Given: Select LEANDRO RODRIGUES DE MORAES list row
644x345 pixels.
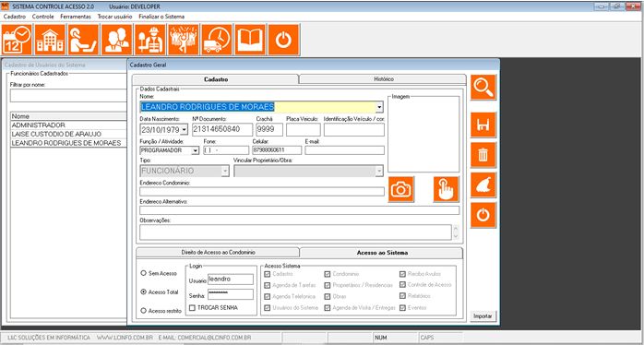Looking at the screenshot, I should (x=68, y=143).
